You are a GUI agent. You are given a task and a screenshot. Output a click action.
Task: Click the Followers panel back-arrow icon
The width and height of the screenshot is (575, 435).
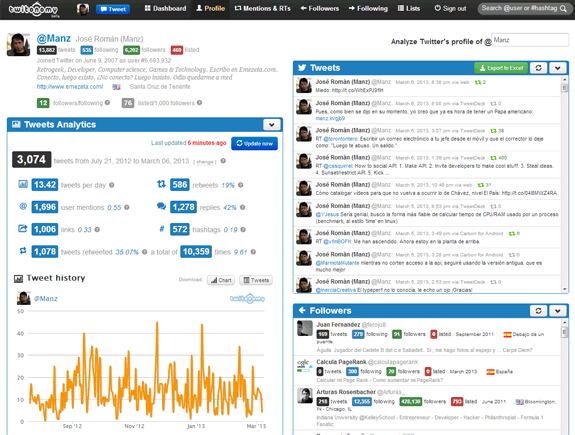302,311
